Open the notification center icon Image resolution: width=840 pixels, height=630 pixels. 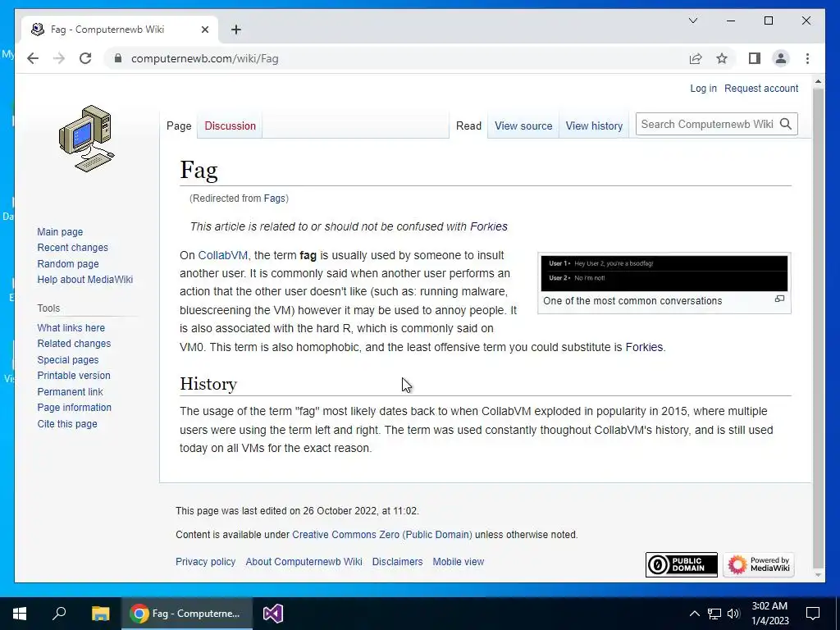click(813, 614)
